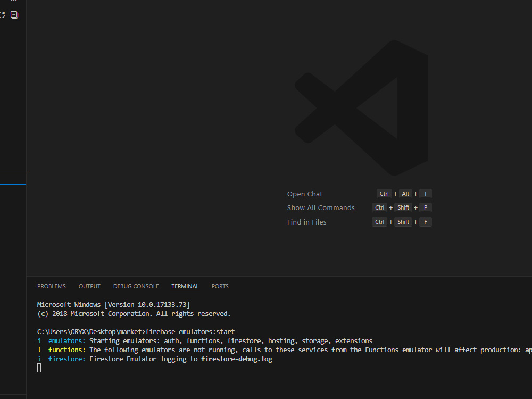Click the 'I' key badge for Open Chat
The image size is (532, 399).
[426, 194]
